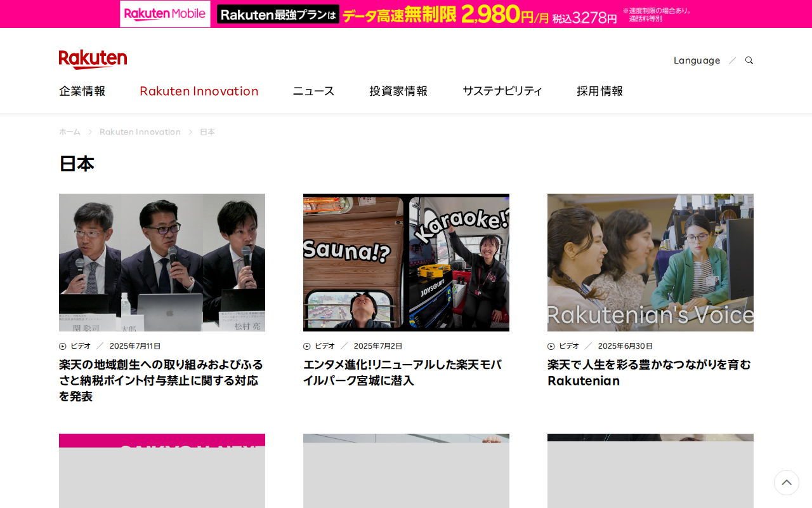Open the 投資家情報 menu
Viewport: 812px width, 508px height.
point(398,91)
